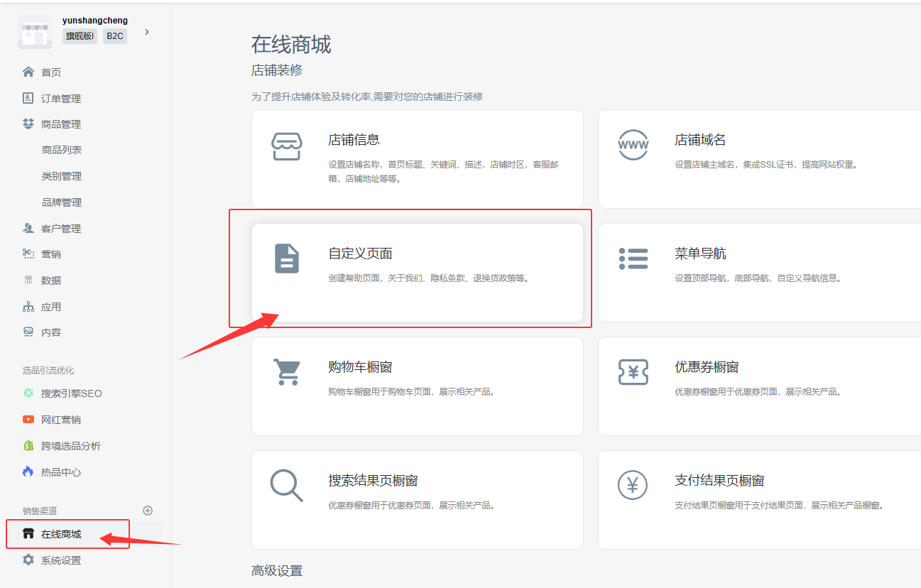
Task: Click the yunshangcheng store avatar thumbnail
Action: pos(35,32)
